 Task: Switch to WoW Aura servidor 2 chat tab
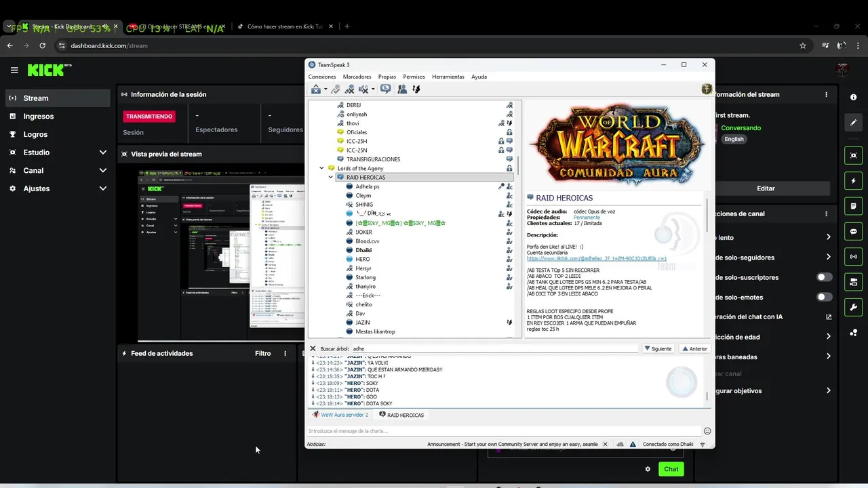(340, 415)
